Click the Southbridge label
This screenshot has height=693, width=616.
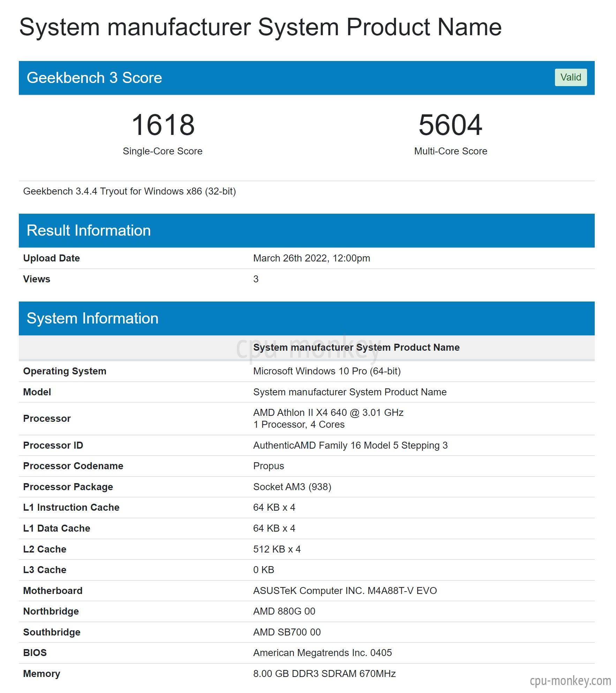coord(52,632)
